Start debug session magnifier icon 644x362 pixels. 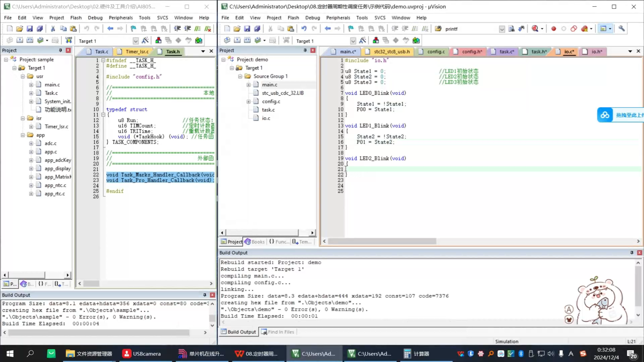[x=535, y=29]
